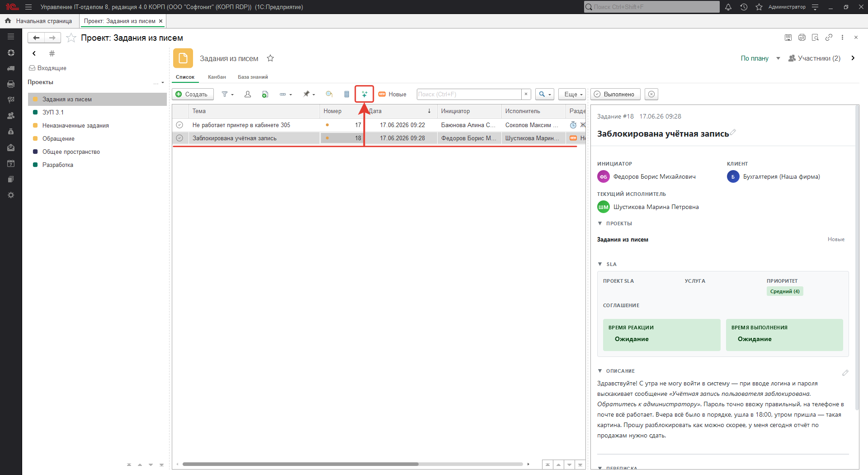Click the create-from-document icon in toolbar
Viewport: 868px width, 475px height.
click(265, 94)
